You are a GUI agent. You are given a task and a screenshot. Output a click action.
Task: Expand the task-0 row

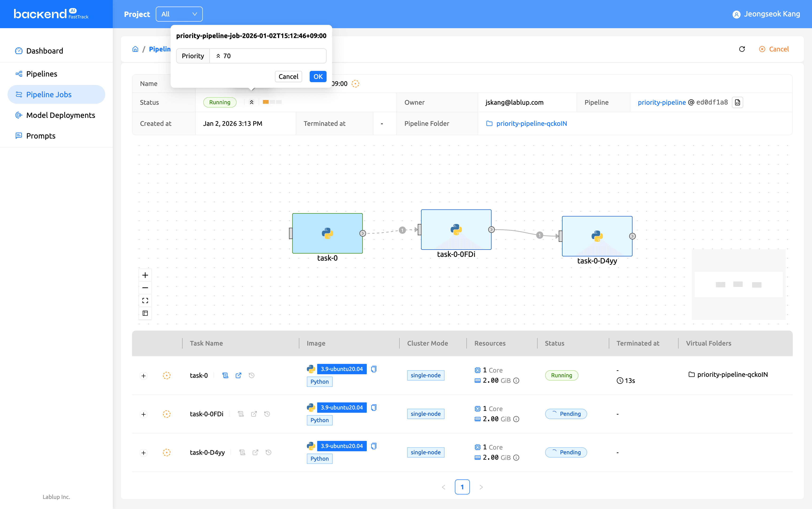pyautogui.click(x=144, y=376)
